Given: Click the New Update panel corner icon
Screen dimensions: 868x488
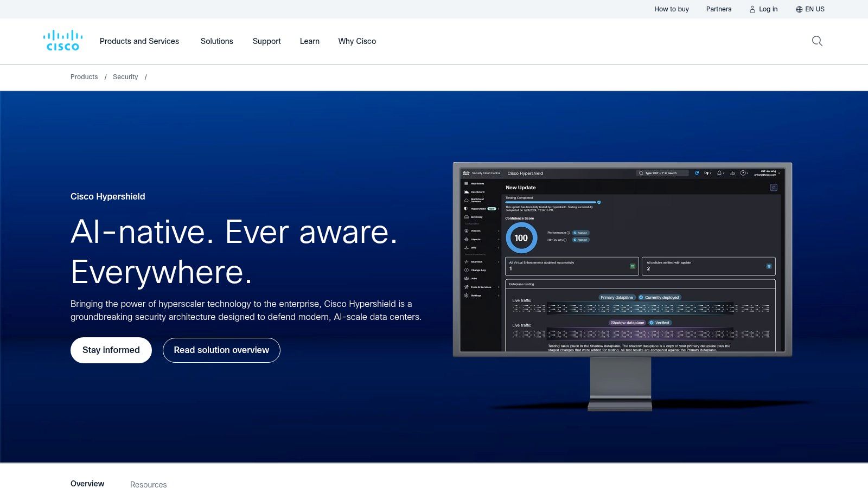Looking at the screenshot, I should (x=774, y=188).
